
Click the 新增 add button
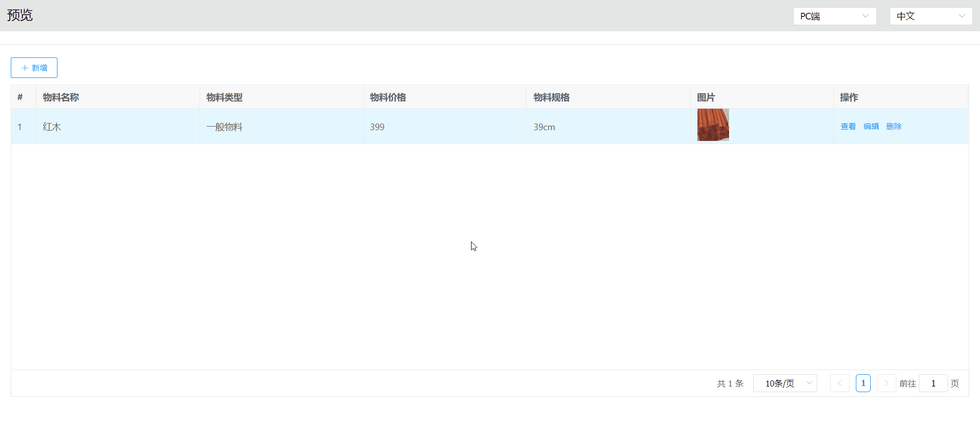pos(34,68)
